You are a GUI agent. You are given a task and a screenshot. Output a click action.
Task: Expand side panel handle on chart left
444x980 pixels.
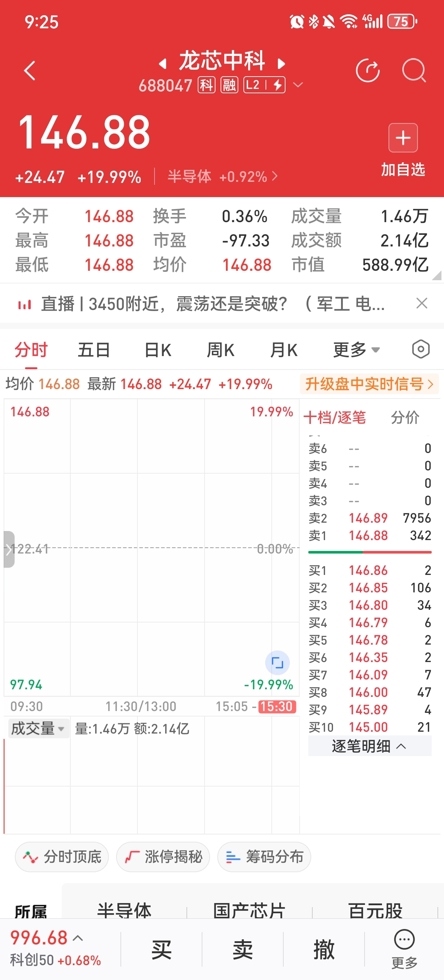click(9, 549)
